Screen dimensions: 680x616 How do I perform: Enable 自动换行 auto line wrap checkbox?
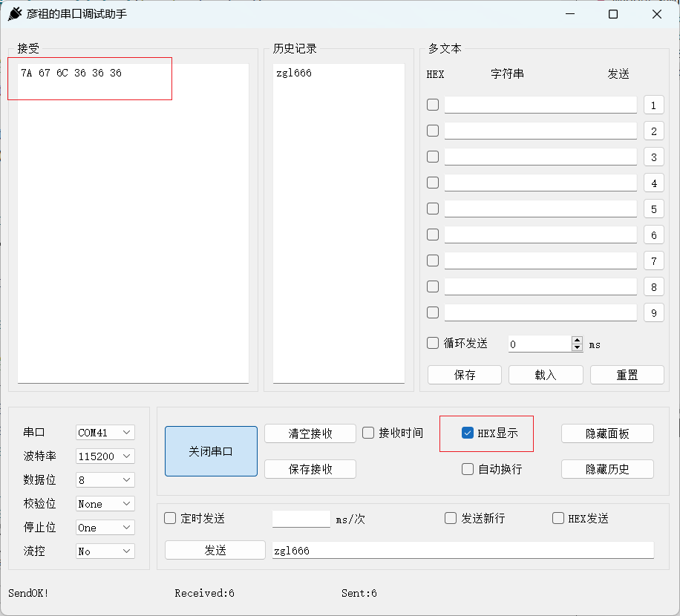tap(468, 470)
